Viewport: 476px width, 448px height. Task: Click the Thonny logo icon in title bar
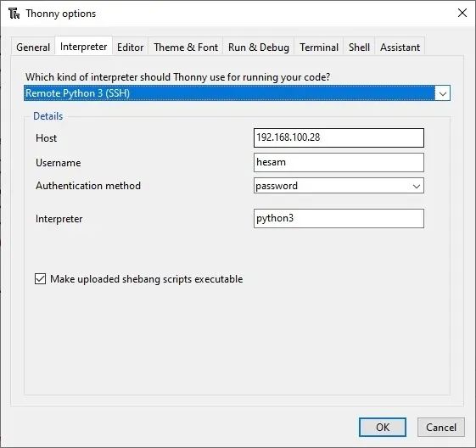(14, 14)
